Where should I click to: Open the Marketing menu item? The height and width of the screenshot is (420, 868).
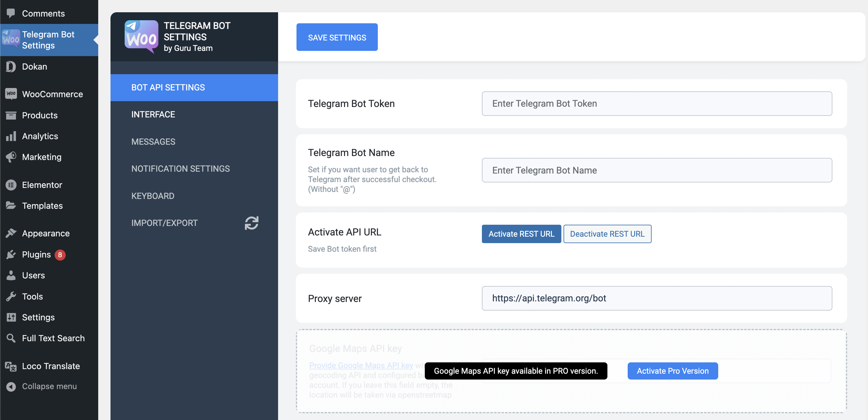pos(49,157)
